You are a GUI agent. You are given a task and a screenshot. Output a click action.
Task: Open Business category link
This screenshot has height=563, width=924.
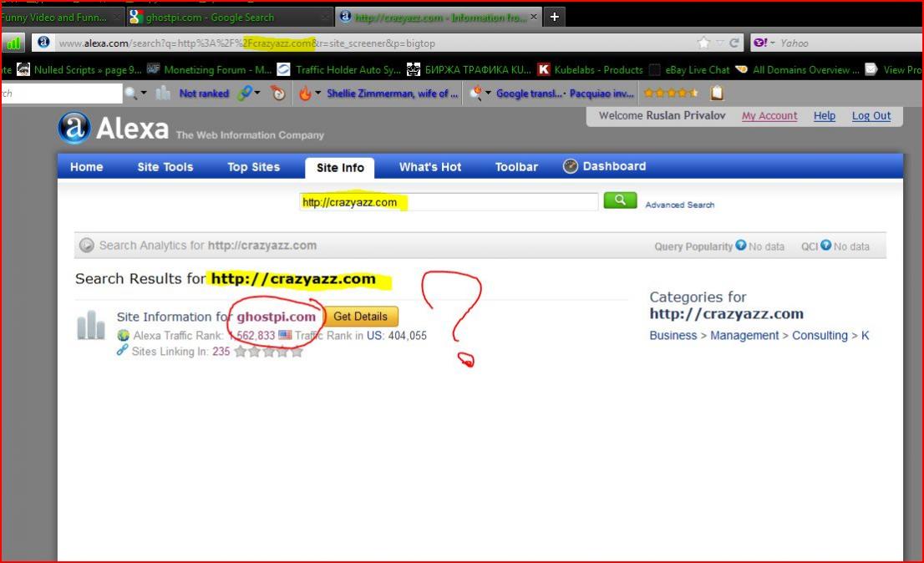(673, 335)
